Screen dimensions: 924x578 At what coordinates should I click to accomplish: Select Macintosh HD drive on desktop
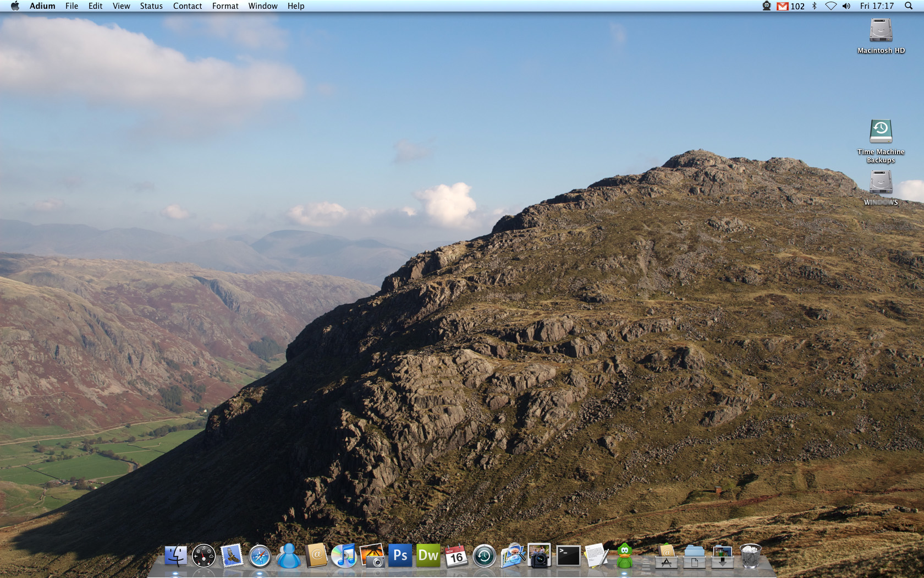(881, 36)
